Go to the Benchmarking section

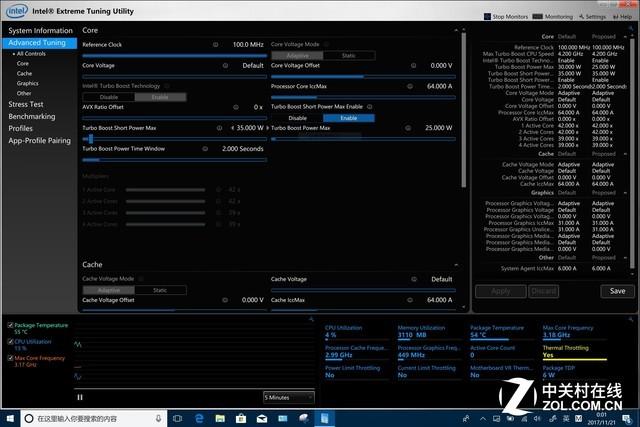31,116
